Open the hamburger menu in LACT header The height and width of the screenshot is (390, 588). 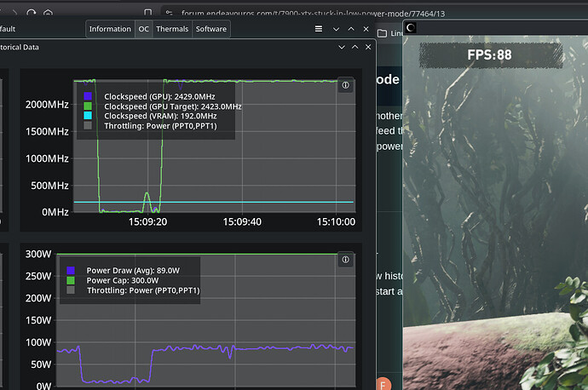(318, 29)
